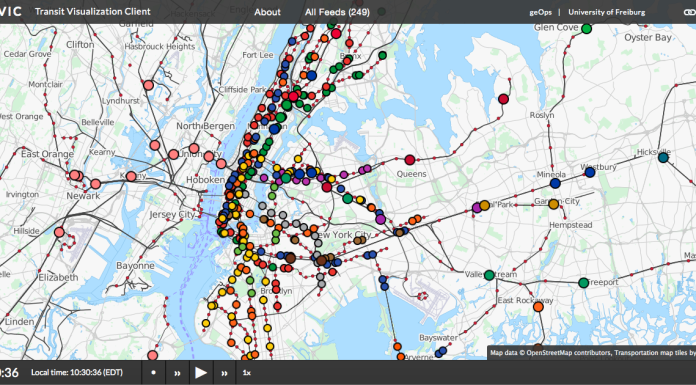Click the Transit Visualization Client title
Image resolution: width=696 pixels, height=385 pixels.
pos(93,12)
